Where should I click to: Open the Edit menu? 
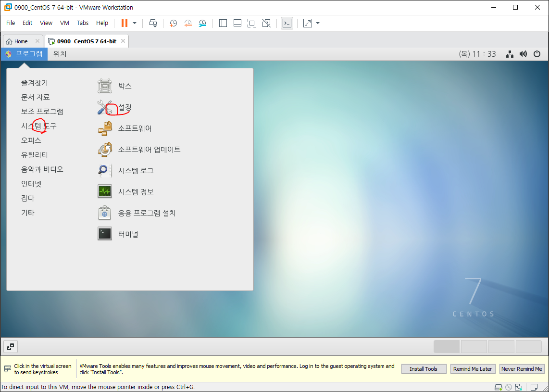pyautogui.click(x=27, y=23)
